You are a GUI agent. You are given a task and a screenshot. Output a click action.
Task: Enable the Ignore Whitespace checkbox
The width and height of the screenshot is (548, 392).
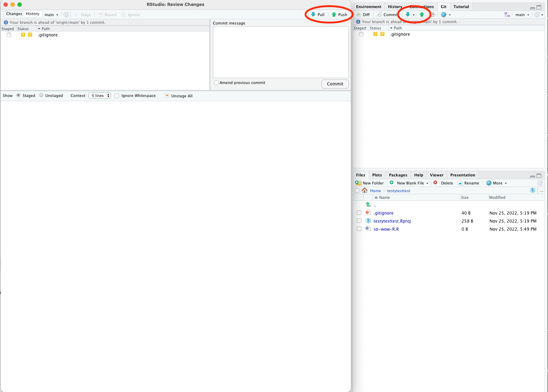click(x=117, y=96)
